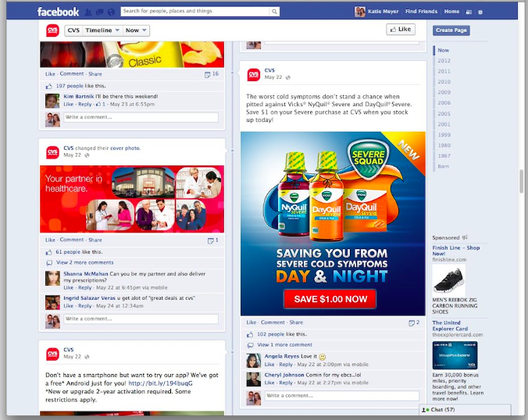View 2 more comments

(x=84, y=262)
